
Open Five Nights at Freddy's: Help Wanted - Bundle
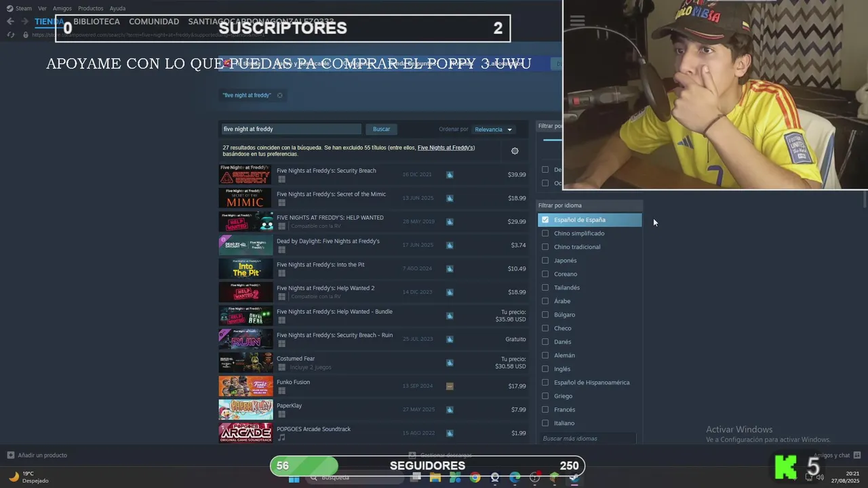click(x=372, y=316)
